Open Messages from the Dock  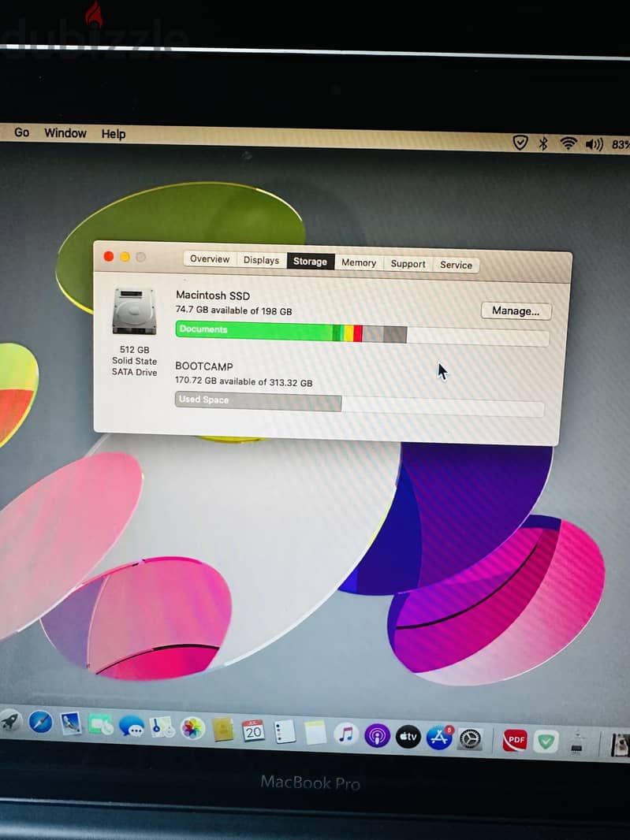click(132, 727)
